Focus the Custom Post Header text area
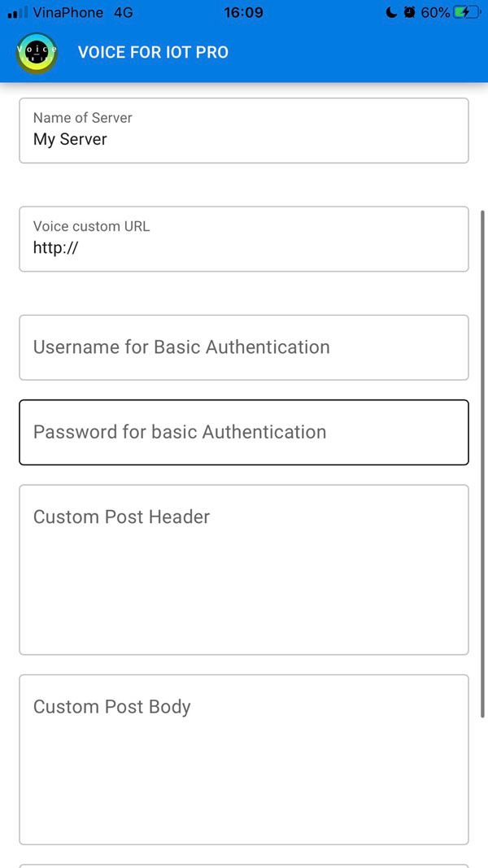 244,569
